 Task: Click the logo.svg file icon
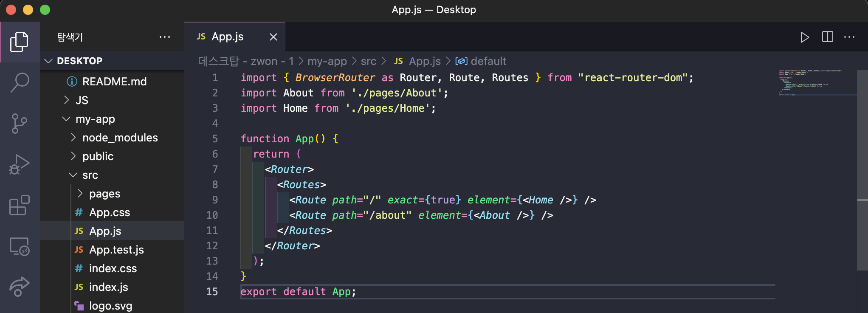tap(79, 305)
